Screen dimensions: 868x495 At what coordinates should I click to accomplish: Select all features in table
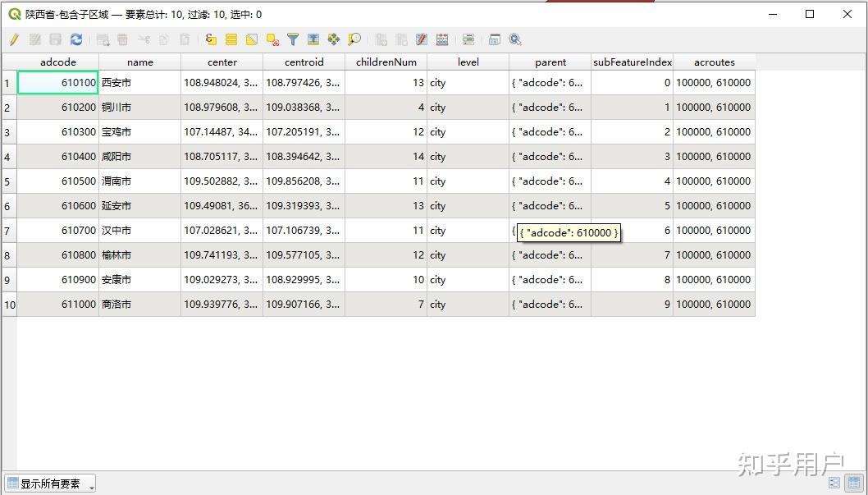[231, 39]
